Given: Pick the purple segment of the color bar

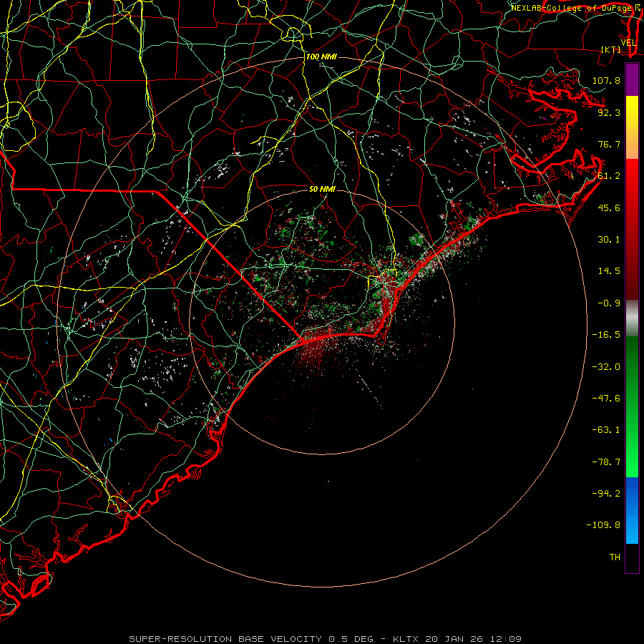Looking at the screenshot, I should (632, 80).
